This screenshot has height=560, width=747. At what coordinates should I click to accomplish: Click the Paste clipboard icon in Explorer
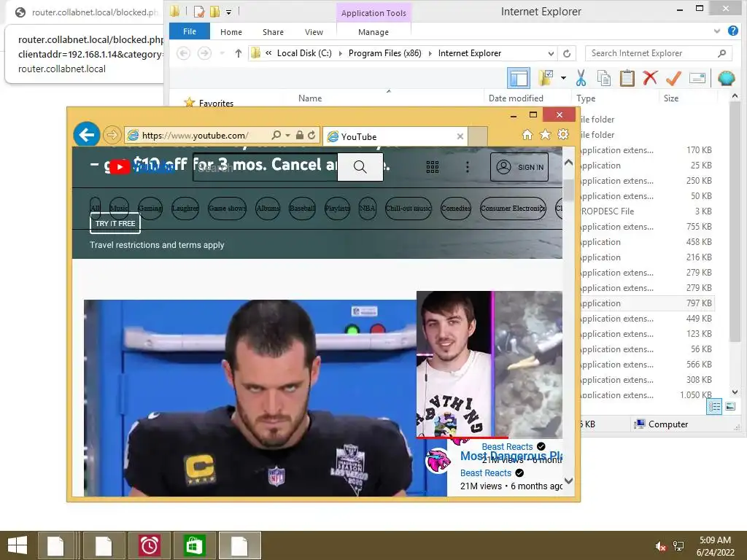(627, 78)
